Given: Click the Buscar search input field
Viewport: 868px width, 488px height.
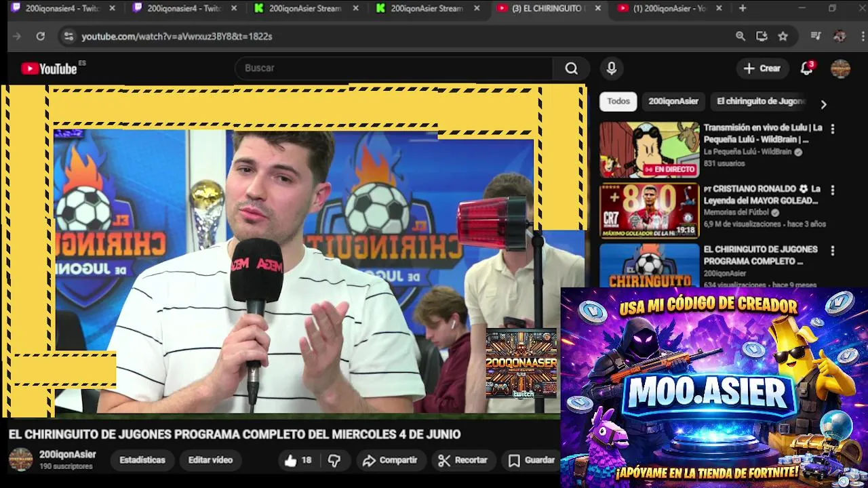Looking at the screenshot, I should 395,68.
